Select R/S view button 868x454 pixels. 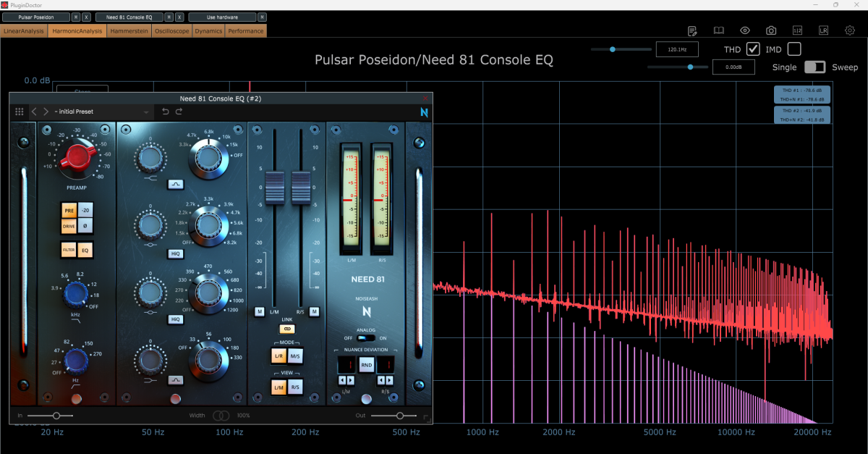point(296,387)
